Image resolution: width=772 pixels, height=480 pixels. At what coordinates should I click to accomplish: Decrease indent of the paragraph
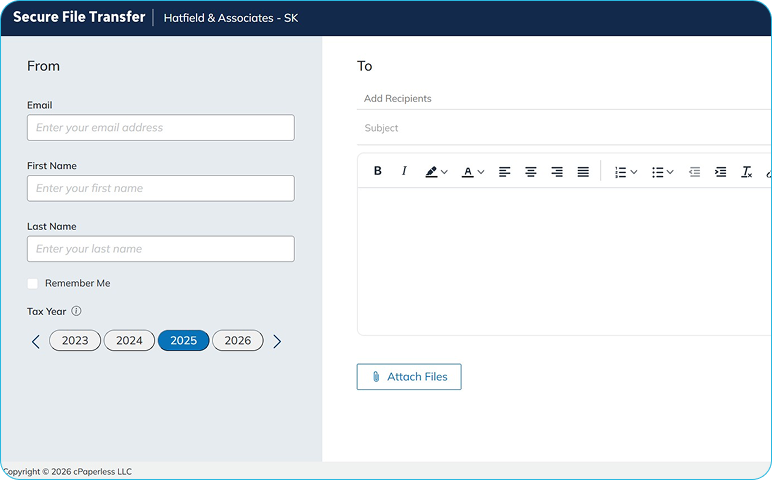695,172
